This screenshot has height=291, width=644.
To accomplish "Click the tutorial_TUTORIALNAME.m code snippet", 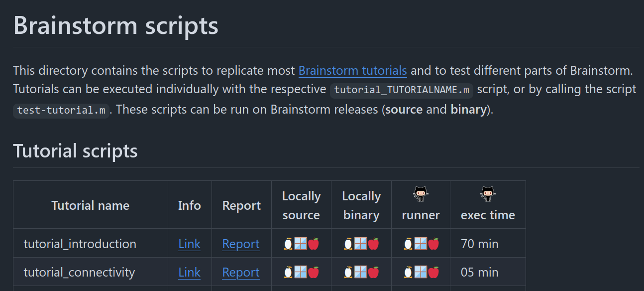I will [402, 90].
